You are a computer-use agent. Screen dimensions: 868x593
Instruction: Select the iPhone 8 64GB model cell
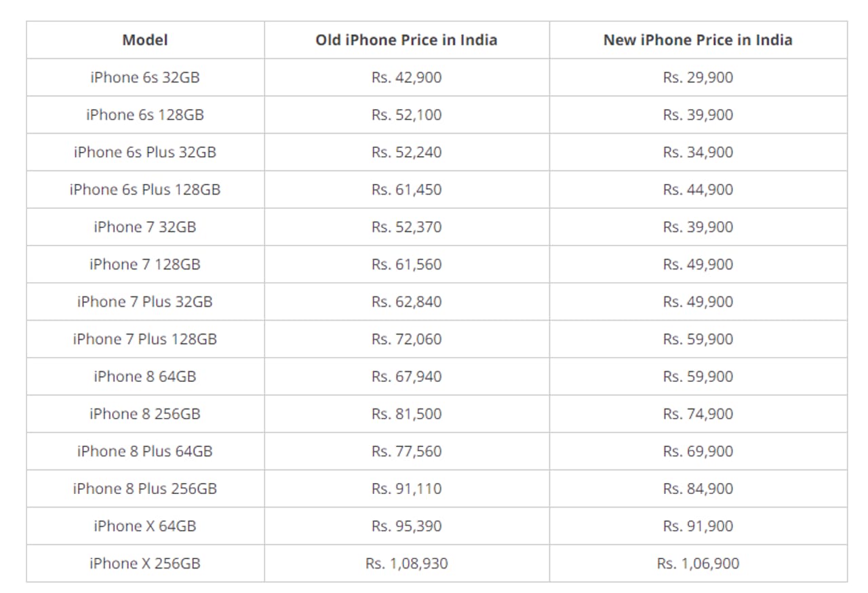[x=145, y=376]
